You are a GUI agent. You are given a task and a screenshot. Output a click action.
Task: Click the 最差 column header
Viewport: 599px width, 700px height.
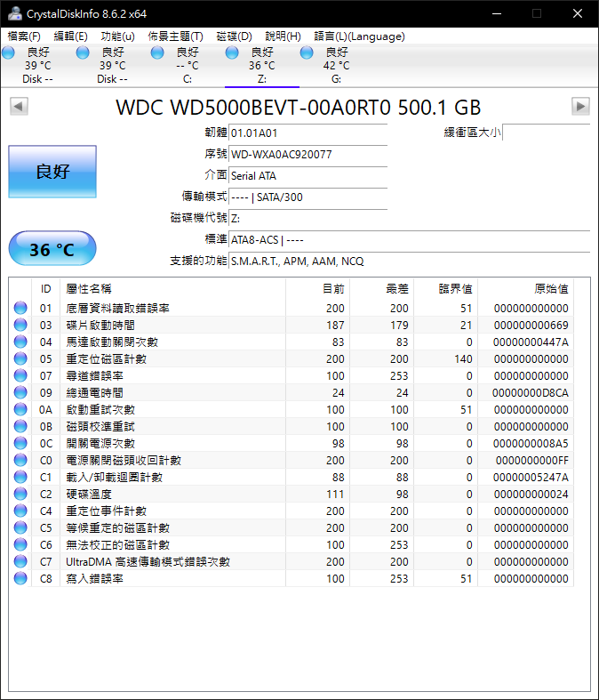click(x=382, y=289)
